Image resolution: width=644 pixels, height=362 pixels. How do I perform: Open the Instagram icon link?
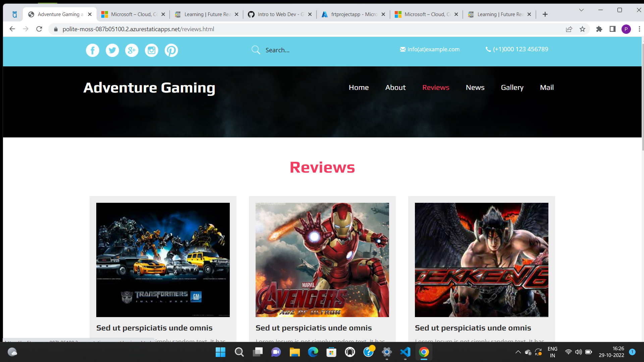(152, 50)
